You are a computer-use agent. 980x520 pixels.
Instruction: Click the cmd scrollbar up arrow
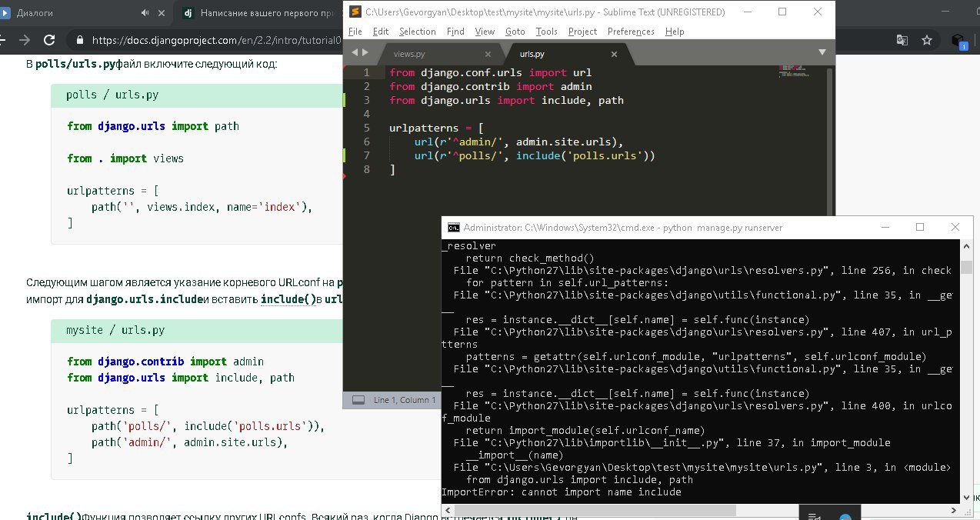point(966,245)
